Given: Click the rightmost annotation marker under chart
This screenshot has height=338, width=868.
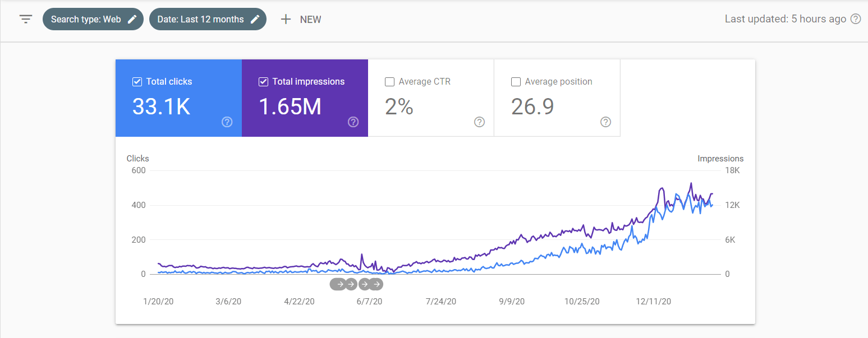Looking at the screenshot, I should pyautogui.click(x=376, y=284).
